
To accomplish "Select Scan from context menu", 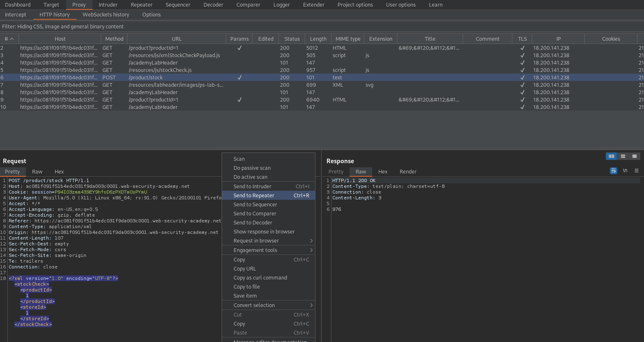I will [269, 159].
